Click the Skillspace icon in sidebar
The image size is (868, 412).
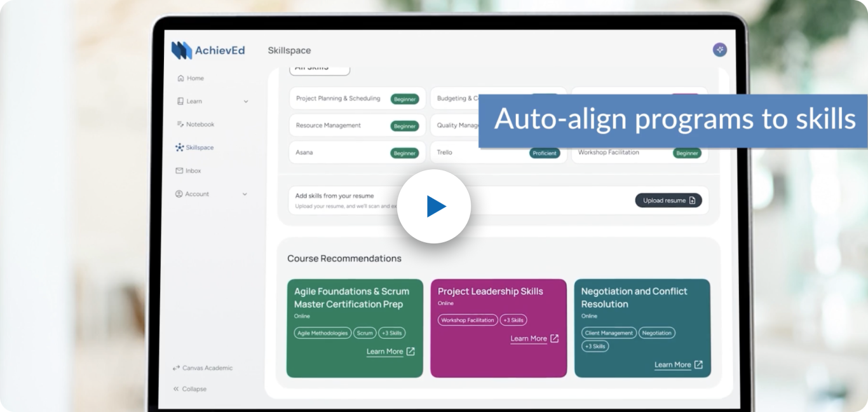pos(181,147)
